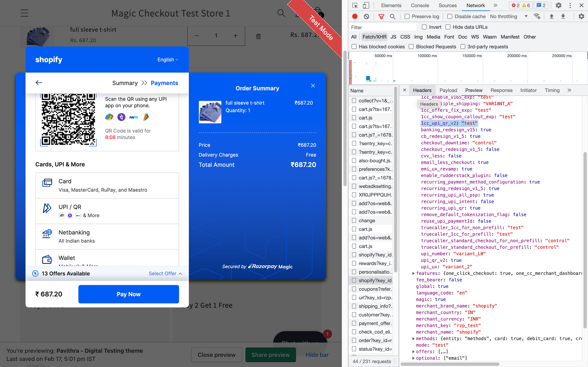
Task: Toggle the device toolbar icon
Action: pos(366,5)
